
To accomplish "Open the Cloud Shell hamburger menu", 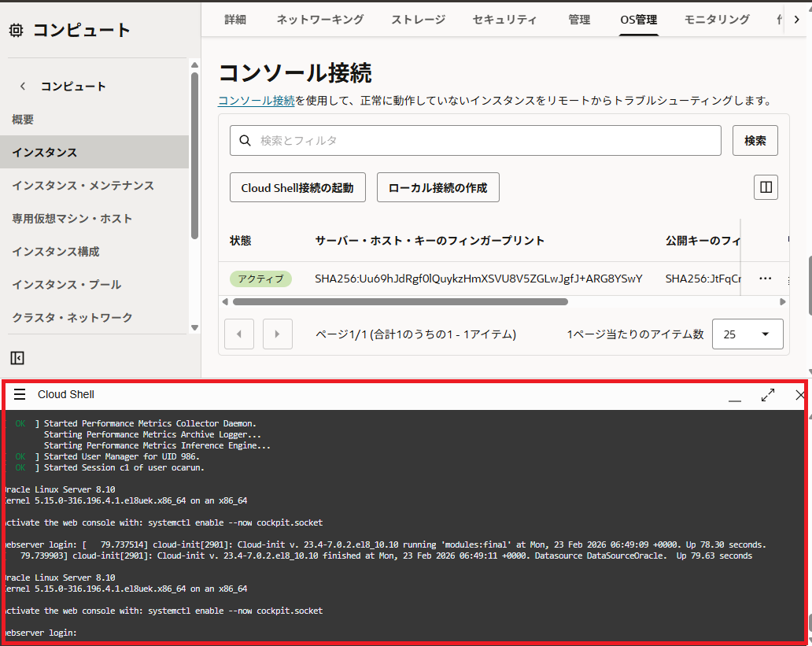I will click(20, 394).
